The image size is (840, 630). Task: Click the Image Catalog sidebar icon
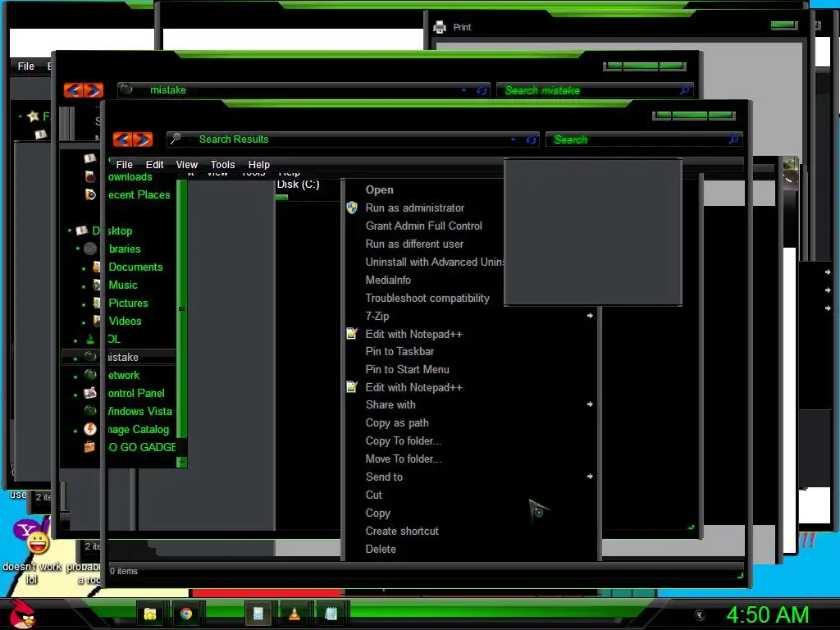coord(90,429)
